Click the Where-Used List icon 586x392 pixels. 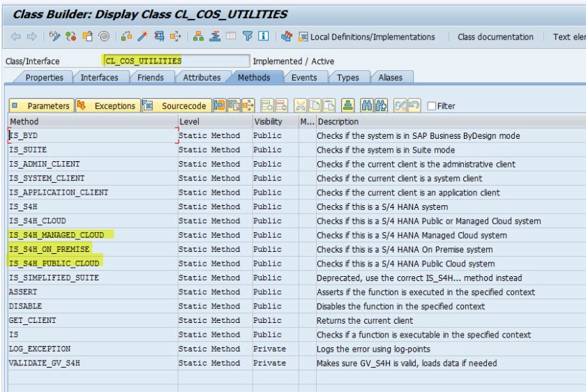[175, 36]
